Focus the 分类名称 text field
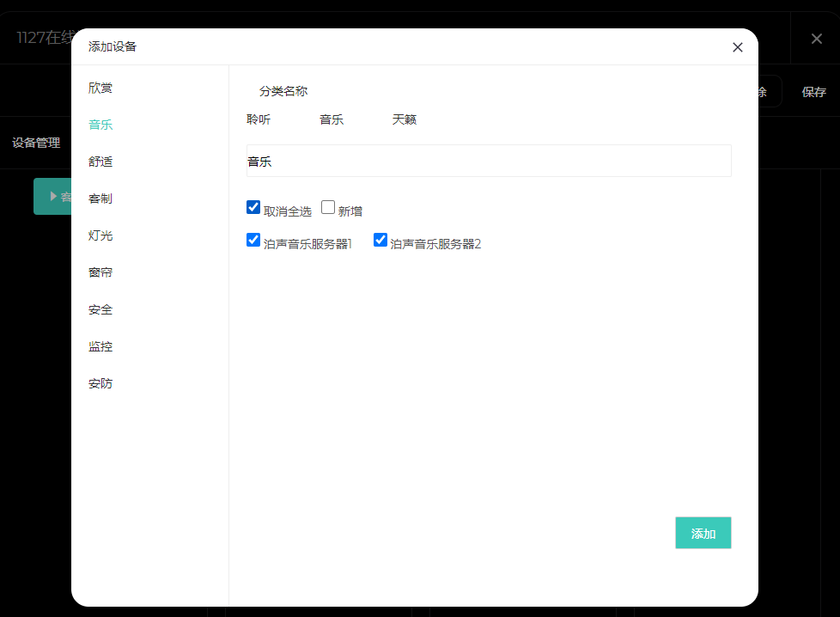This screenshot has height=617, width=840. coord(489,161)
